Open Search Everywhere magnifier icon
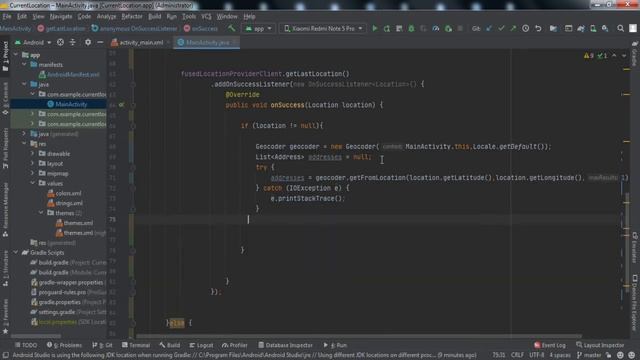Viewport: 640px width, 360px height. coord(620,28)
